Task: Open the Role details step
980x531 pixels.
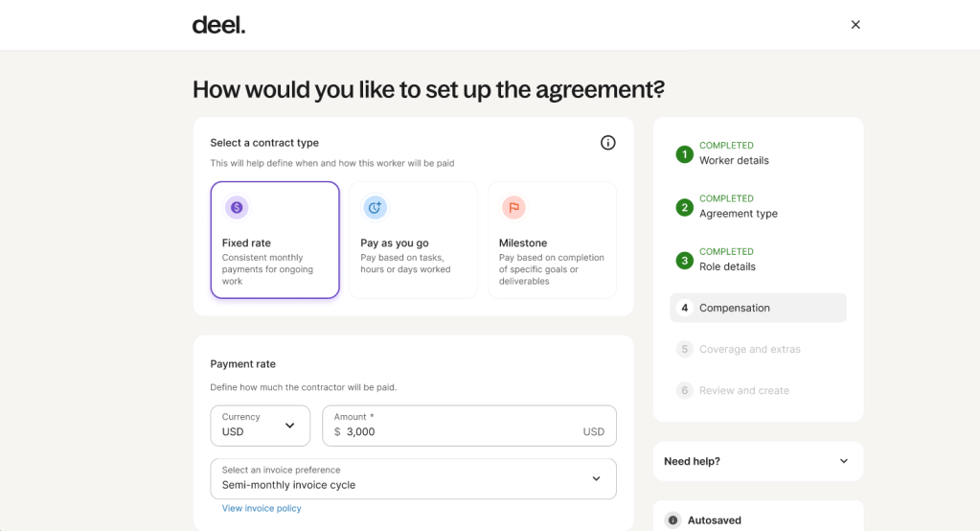Action: [728, 266]
